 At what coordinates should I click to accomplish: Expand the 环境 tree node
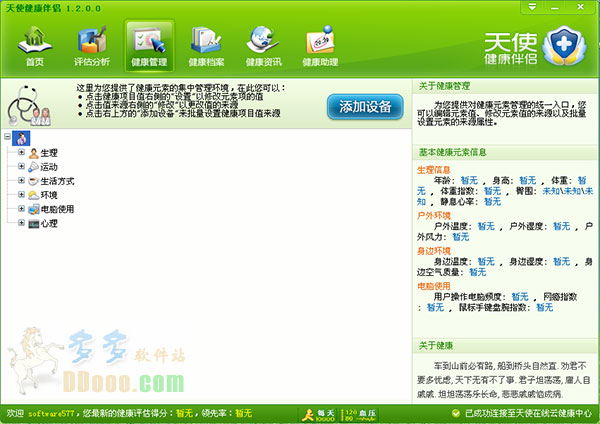coord(21,195)
